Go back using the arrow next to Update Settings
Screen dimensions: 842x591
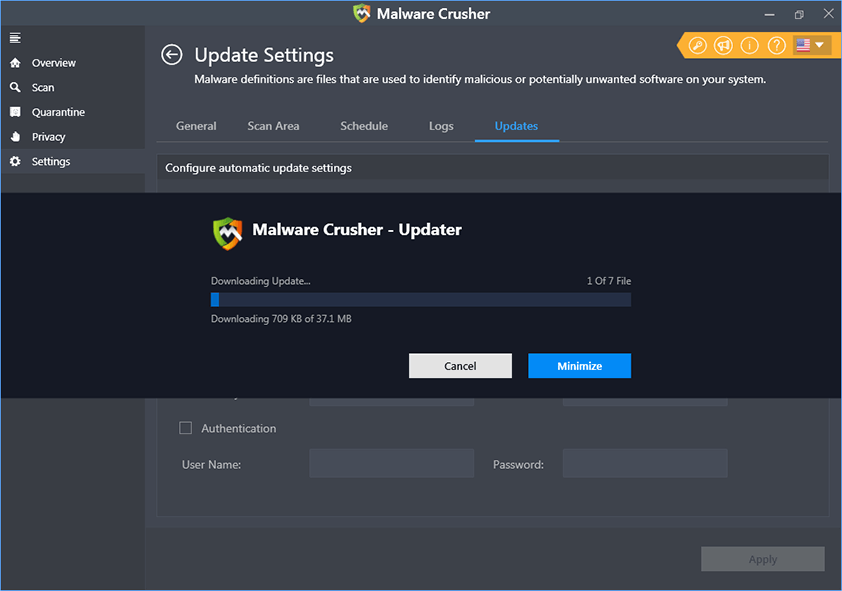click(172, 55)
